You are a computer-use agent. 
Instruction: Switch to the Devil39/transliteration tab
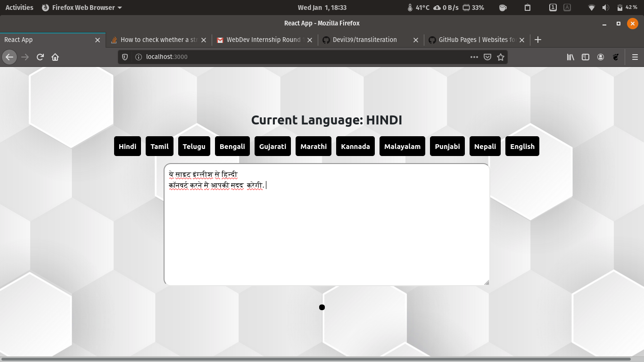(365, 40)
